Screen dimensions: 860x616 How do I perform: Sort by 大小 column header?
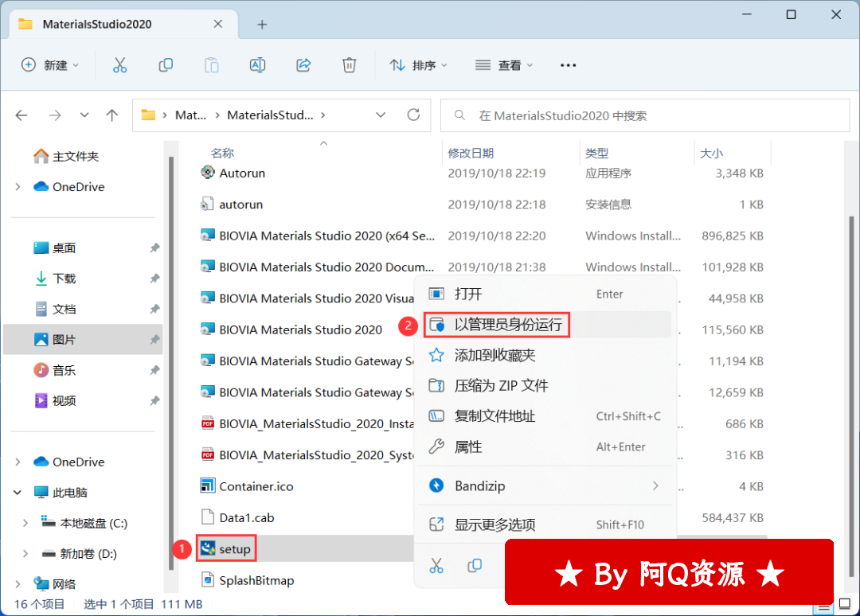711,153
